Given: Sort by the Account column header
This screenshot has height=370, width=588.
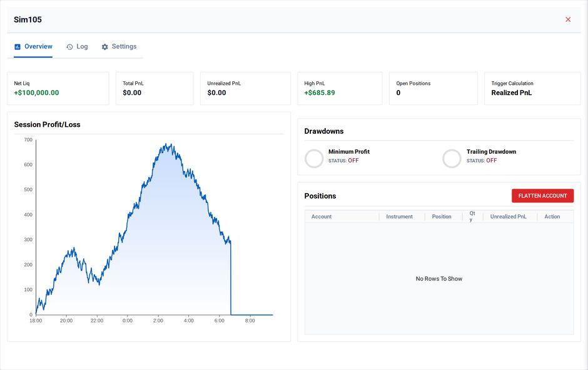Looking at the screenshot, I should [322, 216].
